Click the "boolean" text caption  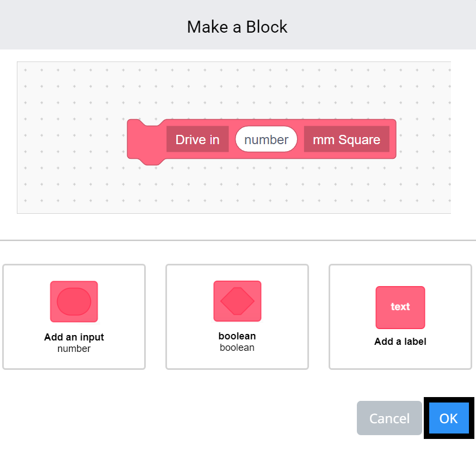point(237,337)
